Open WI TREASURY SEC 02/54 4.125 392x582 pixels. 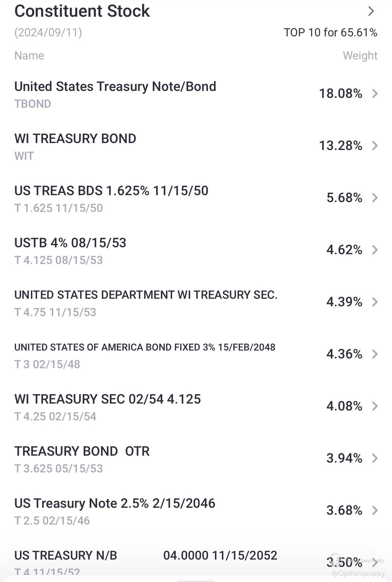(107, 399)
